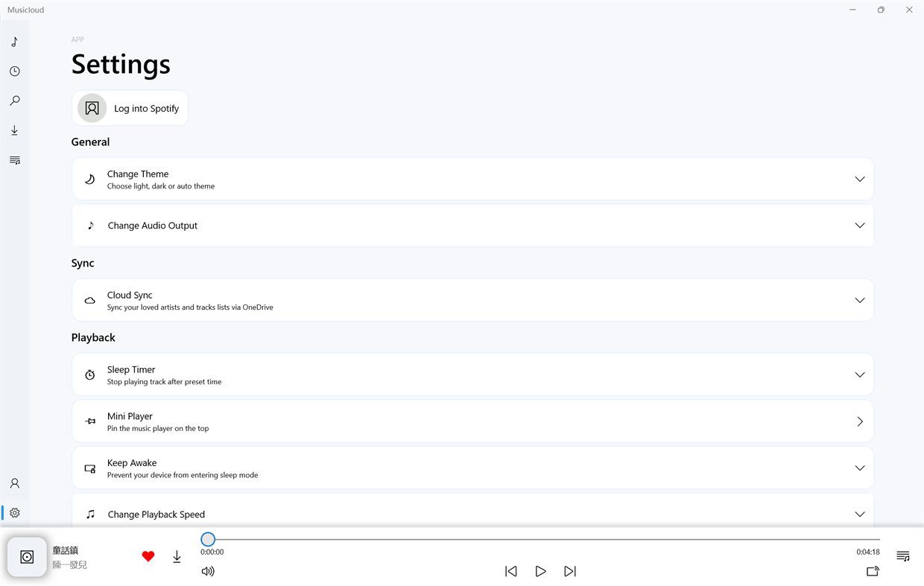The height and width of the screenshot is (586, 924).
Task: Download the current track 童話鎮
Action: (x=177, y=556)
